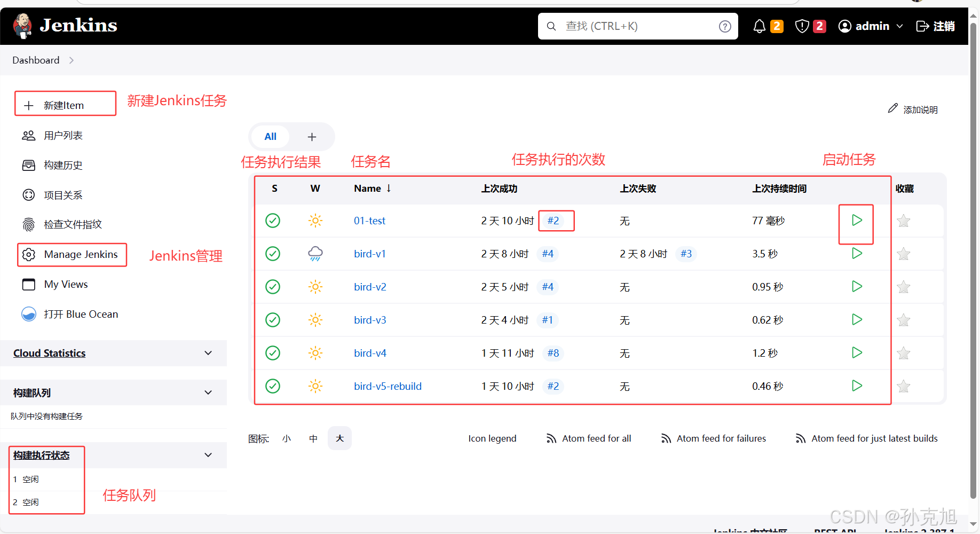This screenshot has width=980, height=534.
Task: Open Icon legend link
Action: point(492,438)
